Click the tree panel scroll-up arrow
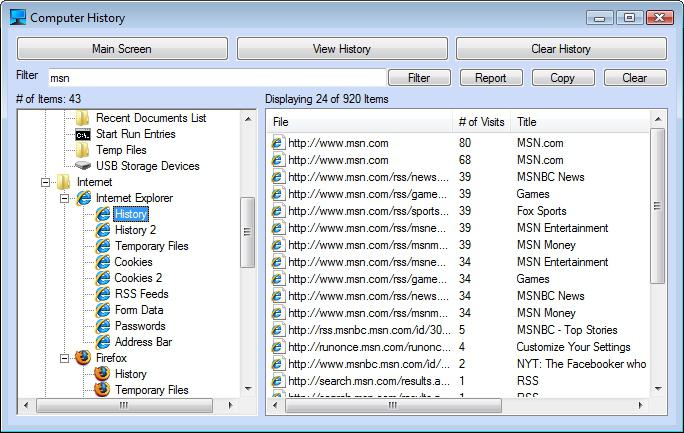This screenshot has width=684, height=433. point(248,119)
